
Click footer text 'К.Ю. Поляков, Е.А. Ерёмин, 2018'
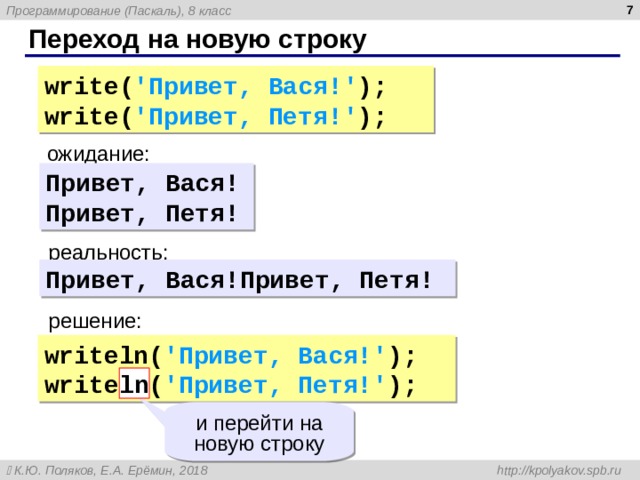[111, 471]
